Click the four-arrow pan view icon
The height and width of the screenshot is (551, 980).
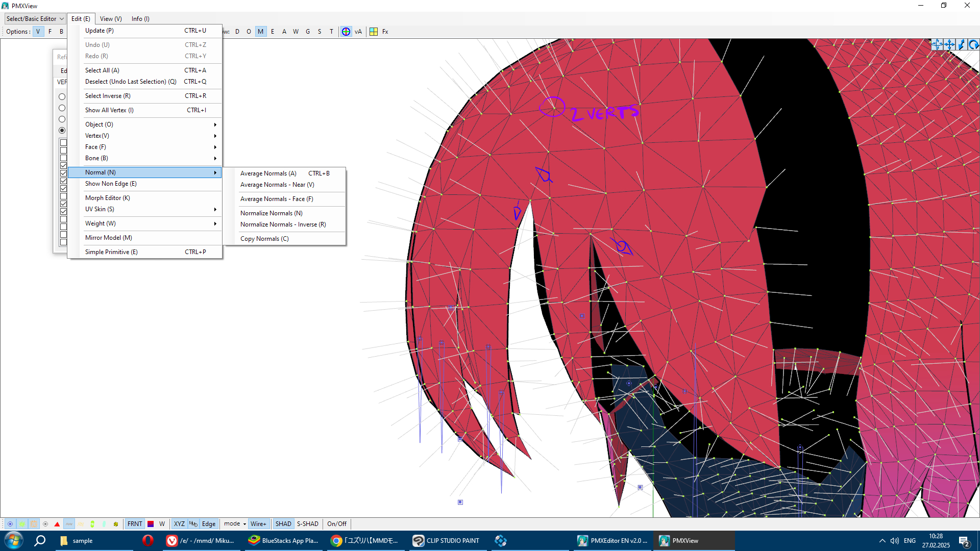coord(949,45)
